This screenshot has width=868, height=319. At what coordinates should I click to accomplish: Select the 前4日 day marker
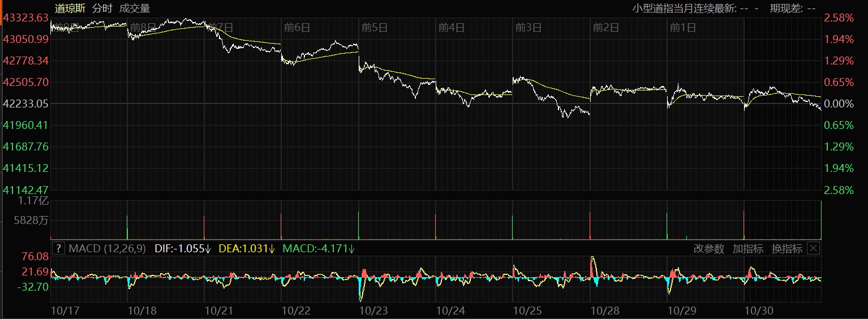click(451, 27)
